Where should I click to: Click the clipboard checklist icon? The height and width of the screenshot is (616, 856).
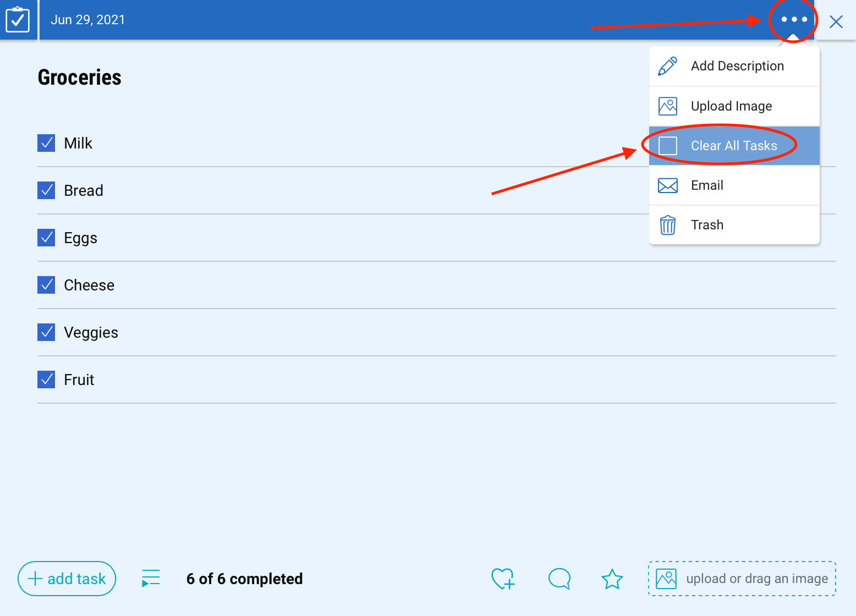pyautogui.click(x=18, y=20)
